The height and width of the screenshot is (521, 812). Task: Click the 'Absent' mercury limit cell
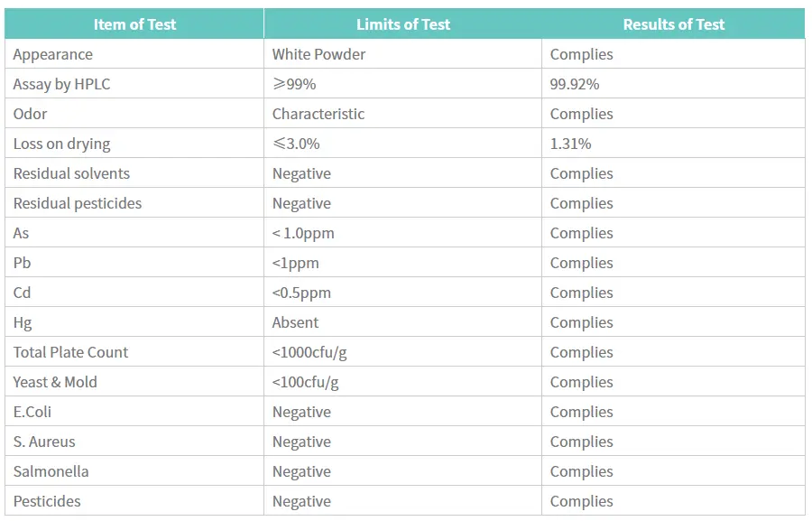[x=295, y=322]
